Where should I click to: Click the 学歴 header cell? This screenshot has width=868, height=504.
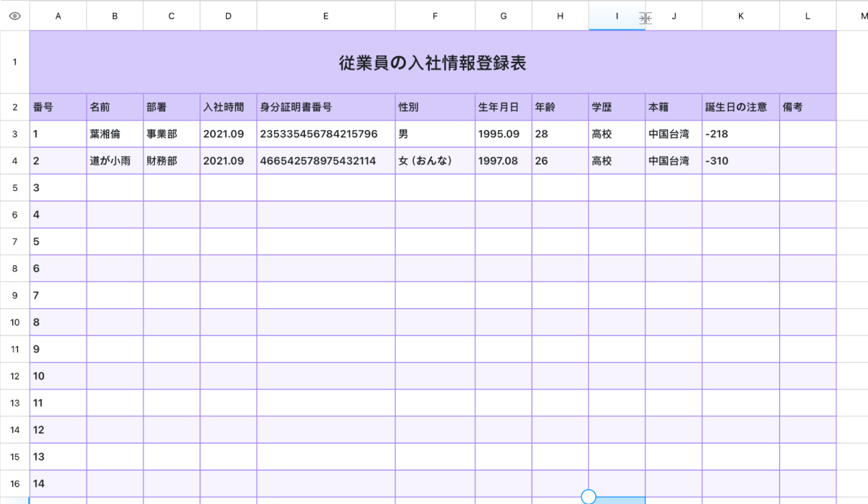(x=617, y=107)
